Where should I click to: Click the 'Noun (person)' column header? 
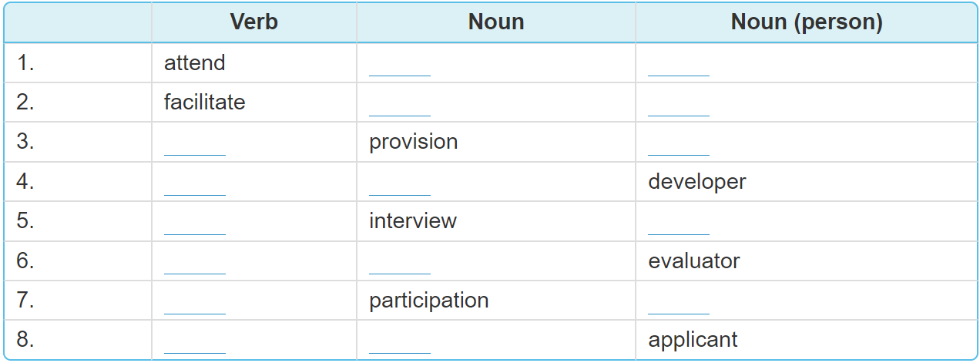point(806,22)
